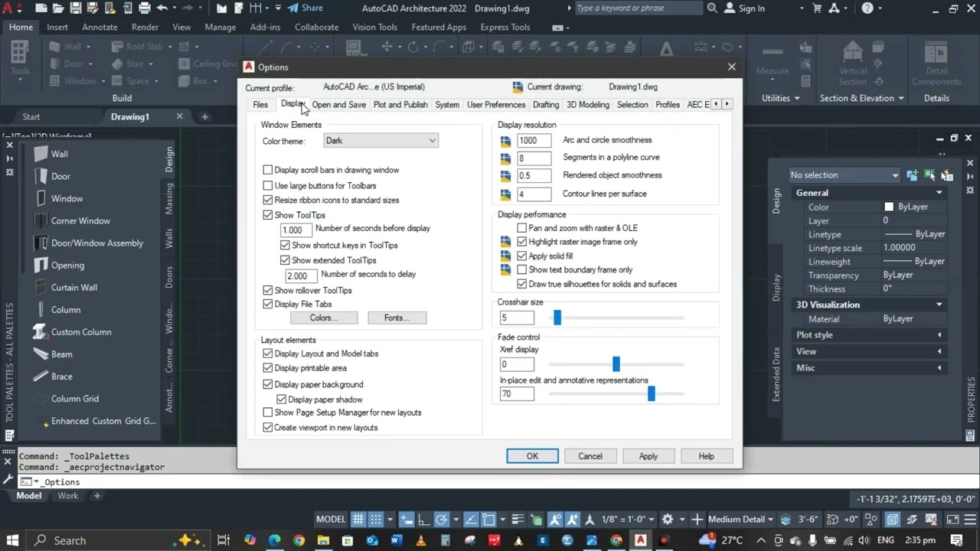This screenshot has height=551, width=980.
Task: Switch to the Open and Save tab
Action: tap(339, 105)
